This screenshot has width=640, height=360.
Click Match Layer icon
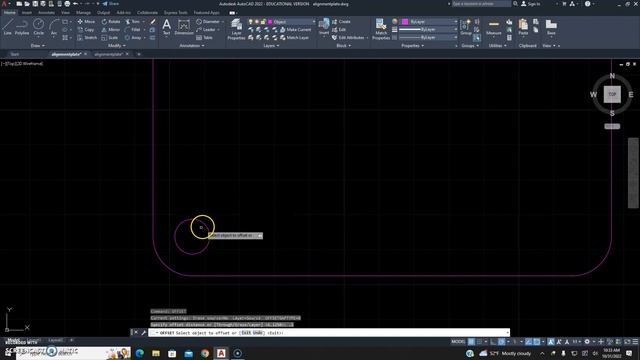[295, 38]
